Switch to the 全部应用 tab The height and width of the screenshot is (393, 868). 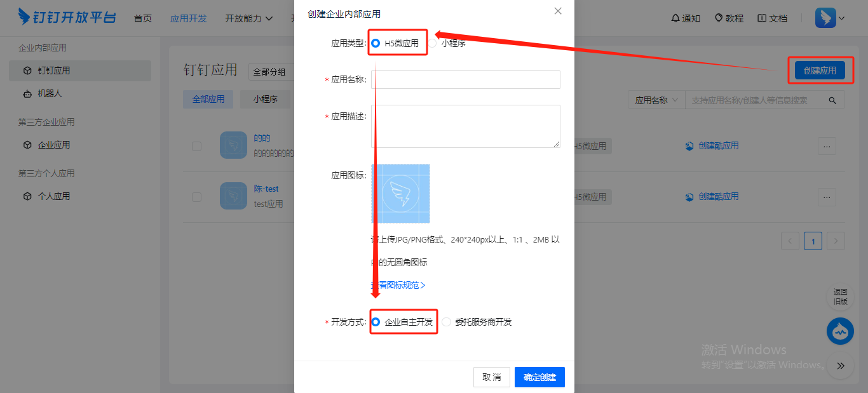coord(208,99)
